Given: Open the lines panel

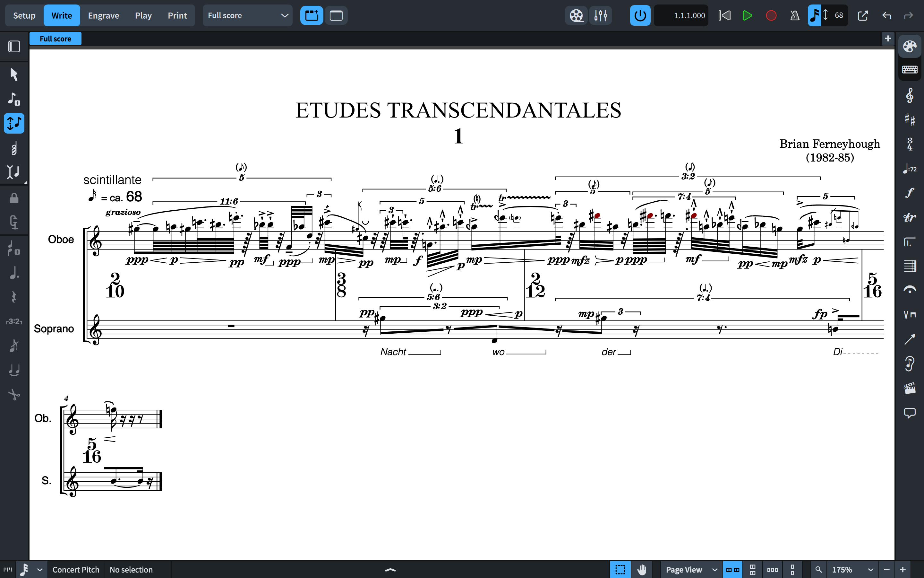Looking at the screenshot, I should pyautogui.click(x=910, y=339).
